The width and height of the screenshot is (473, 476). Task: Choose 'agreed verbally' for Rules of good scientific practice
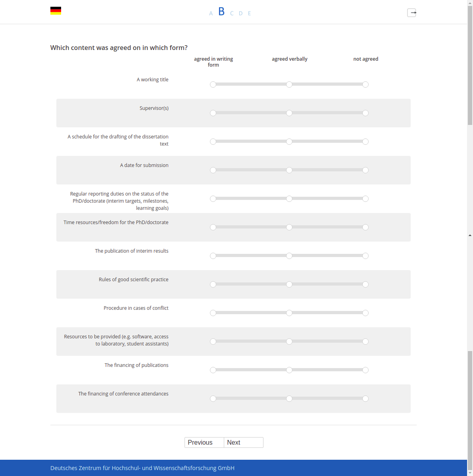point(289,284)
